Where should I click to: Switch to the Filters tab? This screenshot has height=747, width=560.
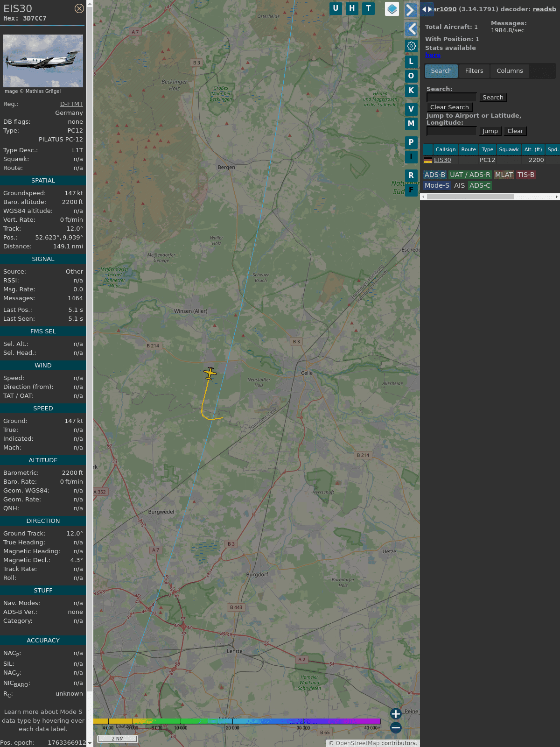tap(474, 71)
